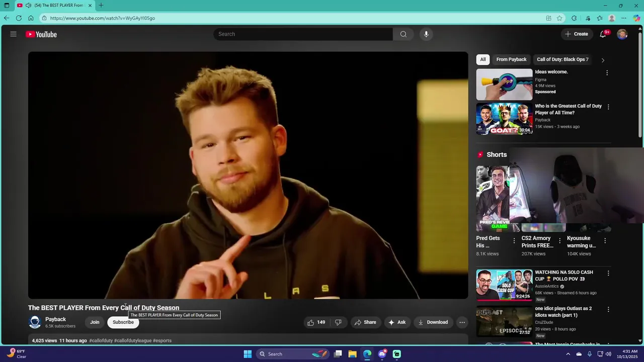Open Watching NA Solo Cash Cup thumbnail
Screen dimensions: 644x362
pyautogui.click(x=504, y=285)
